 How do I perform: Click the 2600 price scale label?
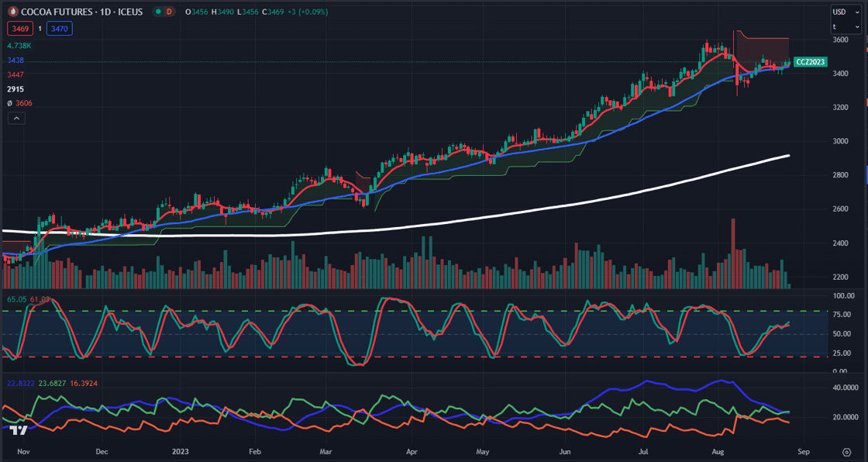pos(841,209)
